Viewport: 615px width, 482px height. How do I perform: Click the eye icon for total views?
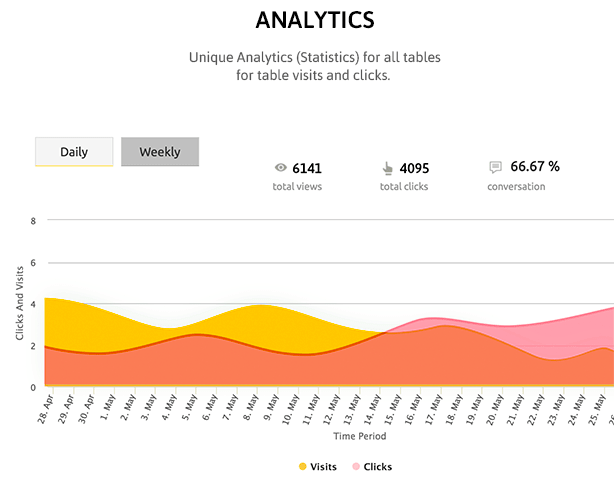(280, 168)
